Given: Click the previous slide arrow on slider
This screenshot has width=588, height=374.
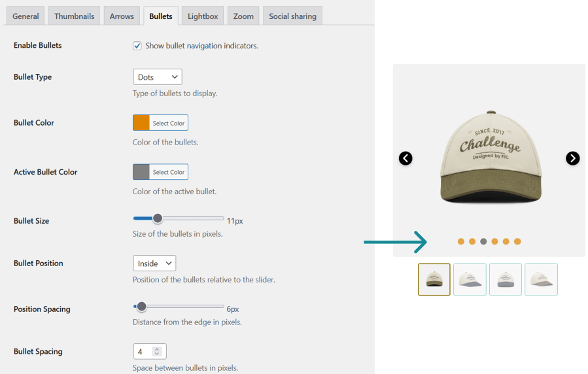Looking at the screenshot, I should tap(406, 158).
